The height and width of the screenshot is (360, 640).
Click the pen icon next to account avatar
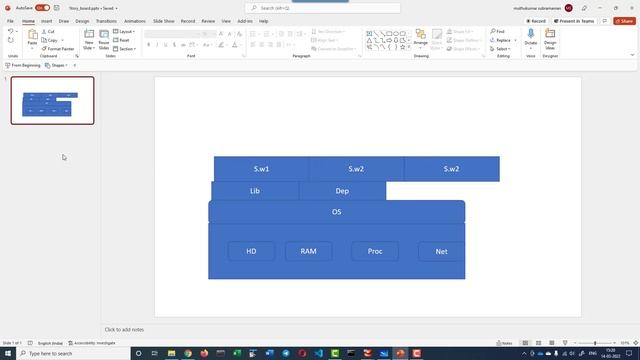tap(584, 8)
